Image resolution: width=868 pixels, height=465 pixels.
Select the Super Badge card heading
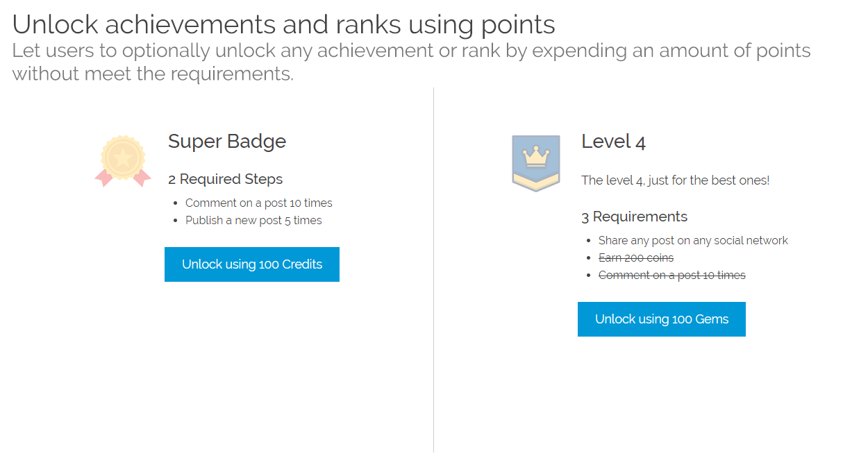click(x=226, y=142)
